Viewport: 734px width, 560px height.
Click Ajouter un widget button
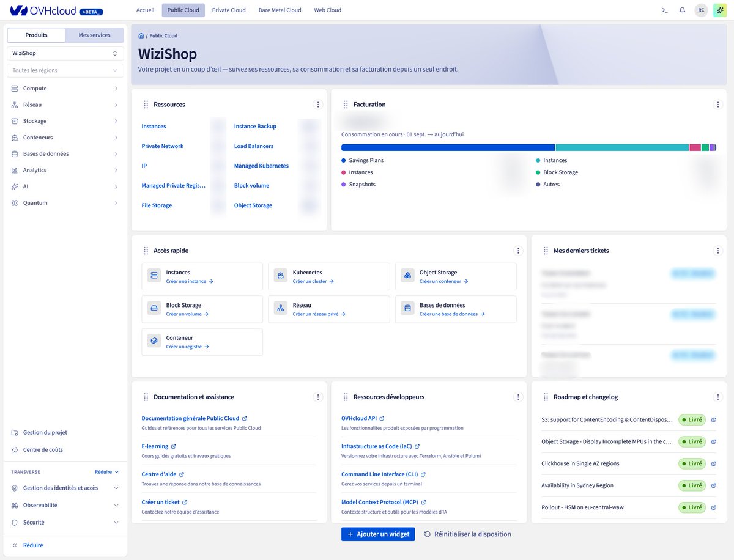click(378, 534)
